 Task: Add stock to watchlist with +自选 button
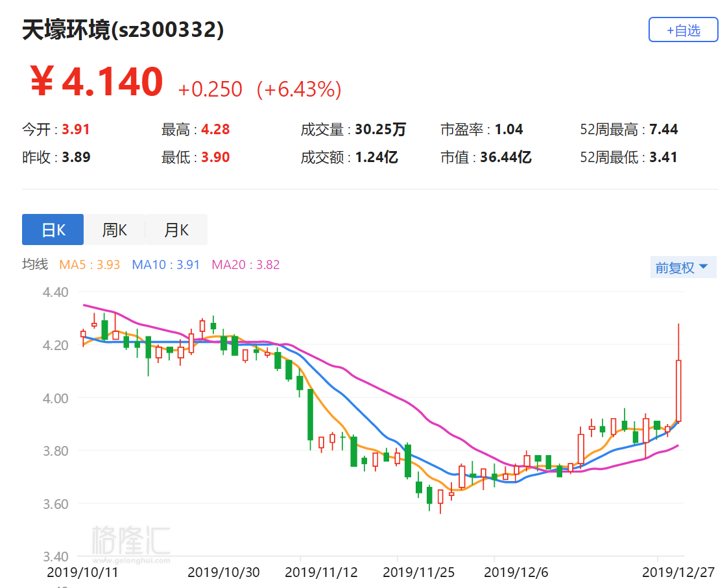pos(683,30)
